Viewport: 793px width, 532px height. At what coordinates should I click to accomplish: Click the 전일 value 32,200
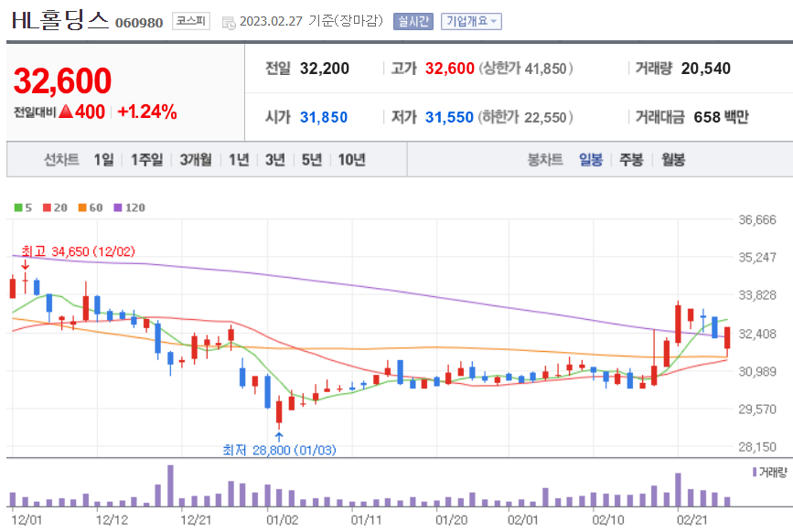pos(324,69)
